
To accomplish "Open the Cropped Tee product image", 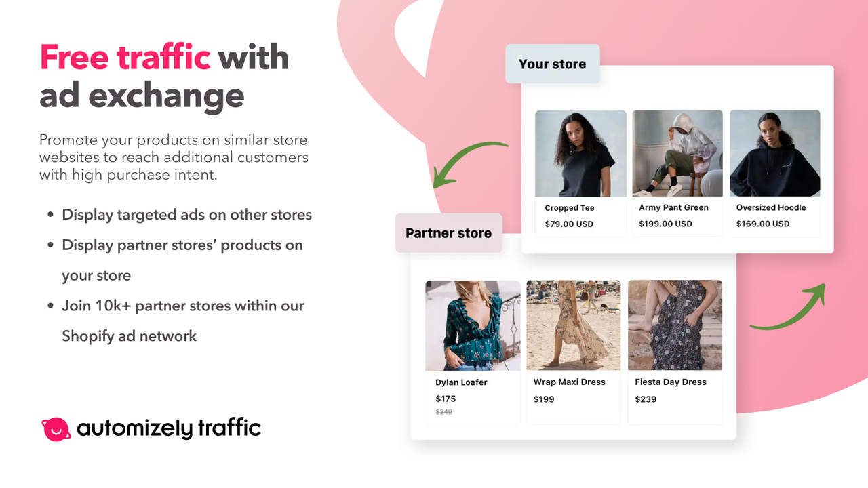I will 580,154.
